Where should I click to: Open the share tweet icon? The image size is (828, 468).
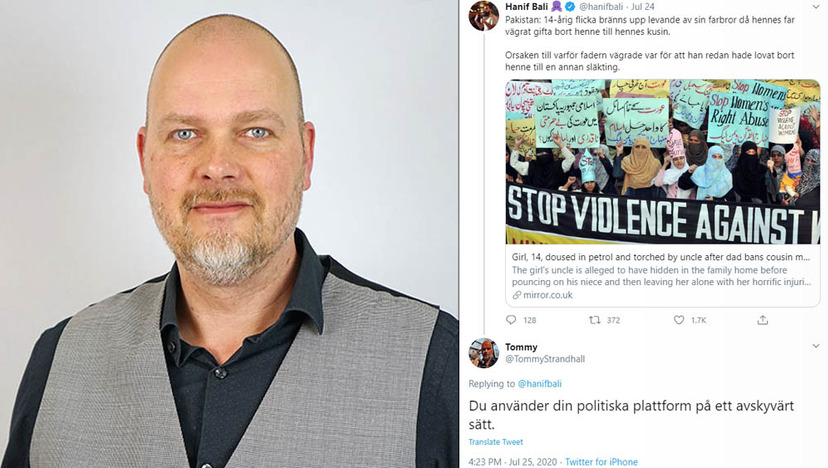click(x=763, y=320)
